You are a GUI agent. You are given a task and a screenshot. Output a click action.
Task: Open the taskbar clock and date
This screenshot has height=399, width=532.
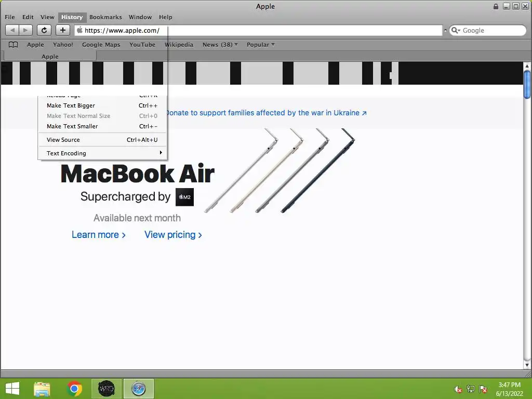(509, 389)
